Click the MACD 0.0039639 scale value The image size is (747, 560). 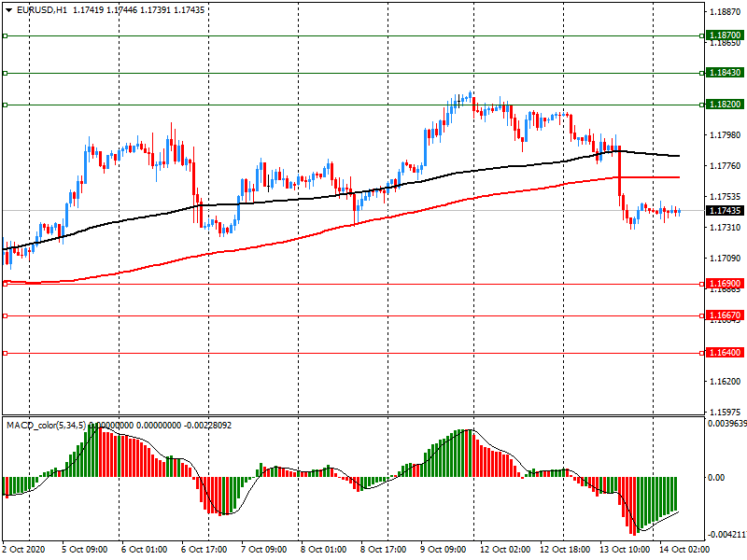coord(727,424)
